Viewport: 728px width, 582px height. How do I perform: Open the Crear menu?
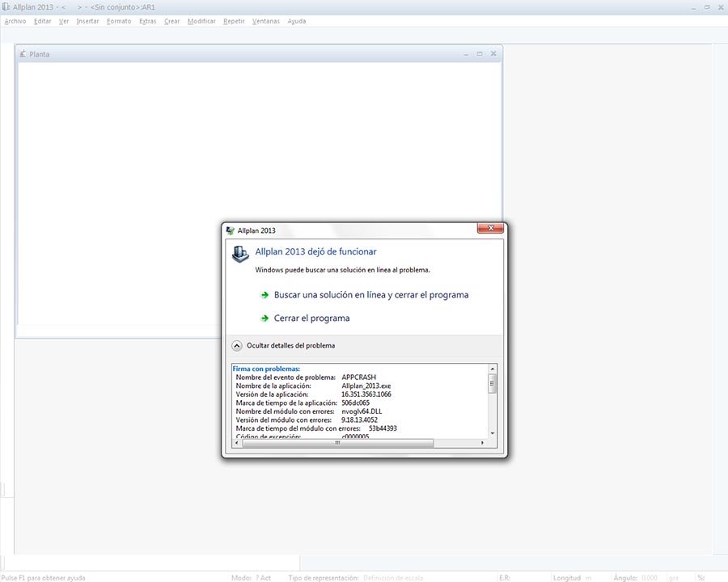pyautogui.click(x=171, y=21)
